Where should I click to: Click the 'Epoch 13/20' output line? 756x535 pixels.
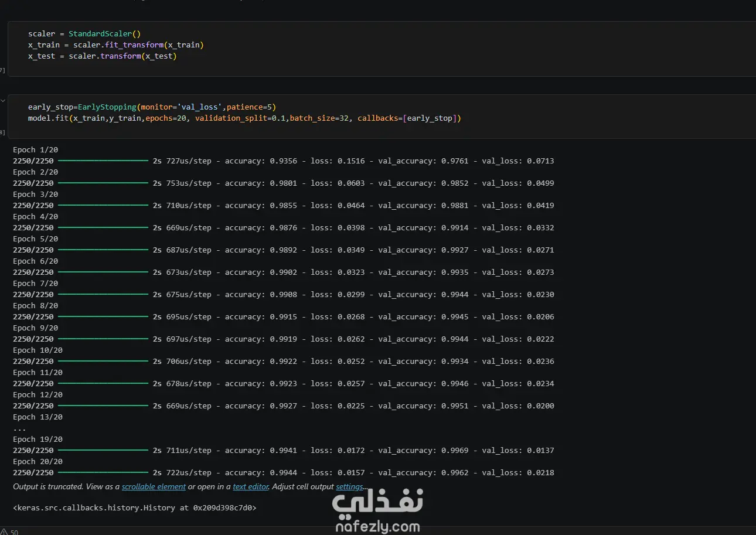[x=38, y=417]
